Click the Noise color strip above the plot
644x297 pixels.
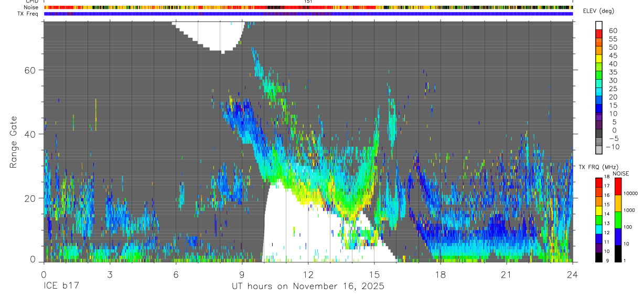[308, 7]
